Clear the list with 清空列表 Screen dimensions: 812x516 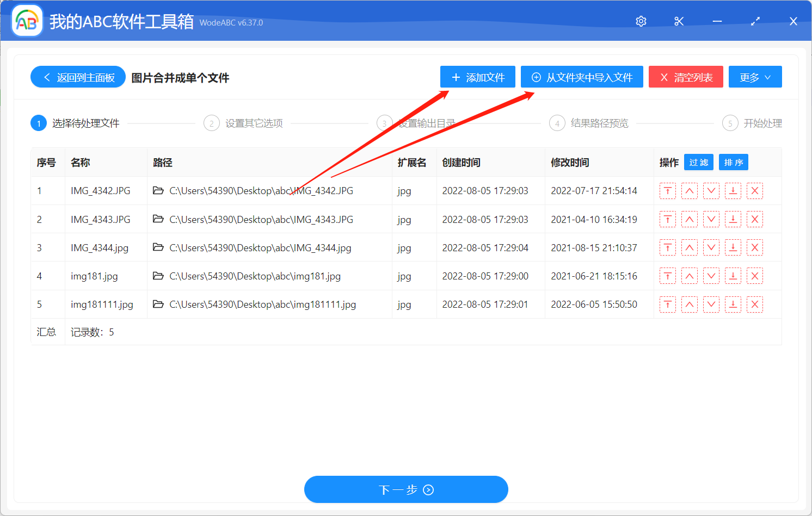click(686, 77)
